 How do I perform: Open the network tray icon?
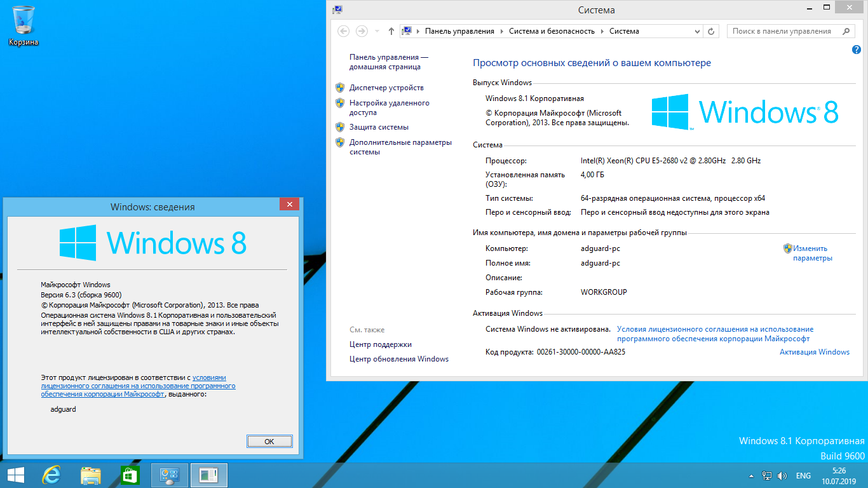(x=767, y=476)
